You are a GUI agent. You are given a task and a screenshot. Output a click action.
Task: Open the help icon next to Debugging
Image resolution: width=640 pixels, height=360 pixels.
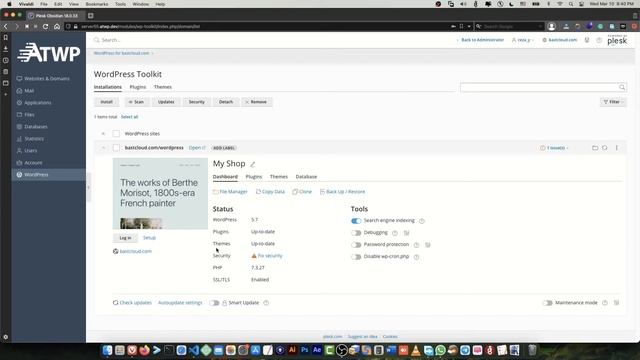point(395,233)
